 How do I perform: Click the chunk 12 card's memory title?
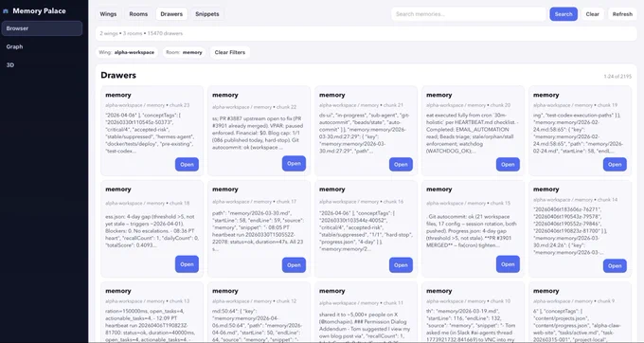(x=225, y=291)
